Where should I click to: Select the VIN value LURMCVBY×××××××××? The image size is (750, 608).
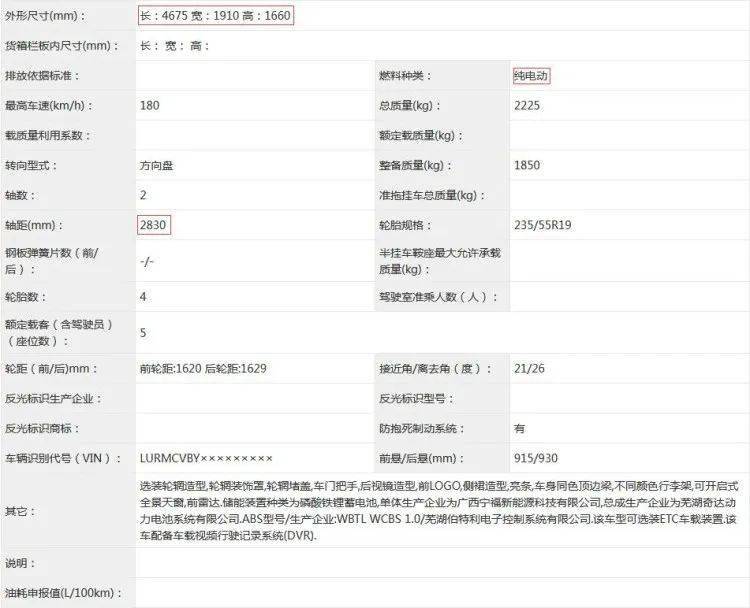coord(206,458)
